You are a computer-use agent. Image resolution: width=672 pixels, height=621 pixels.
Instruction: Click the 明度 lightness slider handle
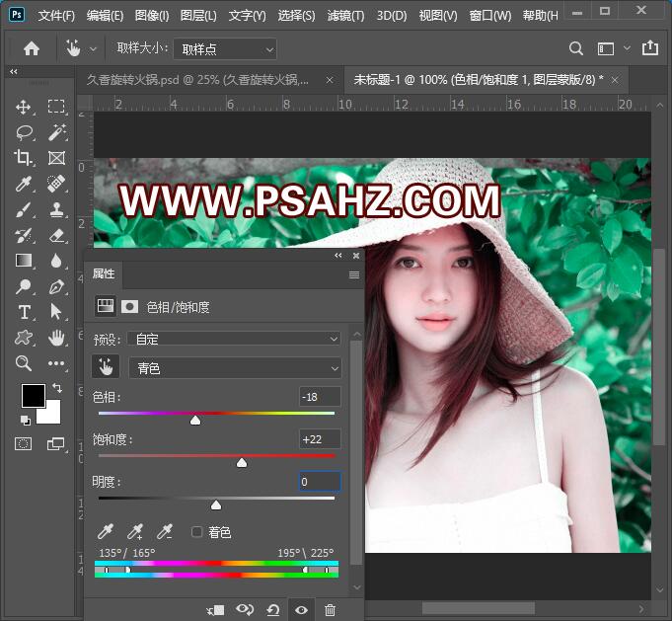click(216, 505)
